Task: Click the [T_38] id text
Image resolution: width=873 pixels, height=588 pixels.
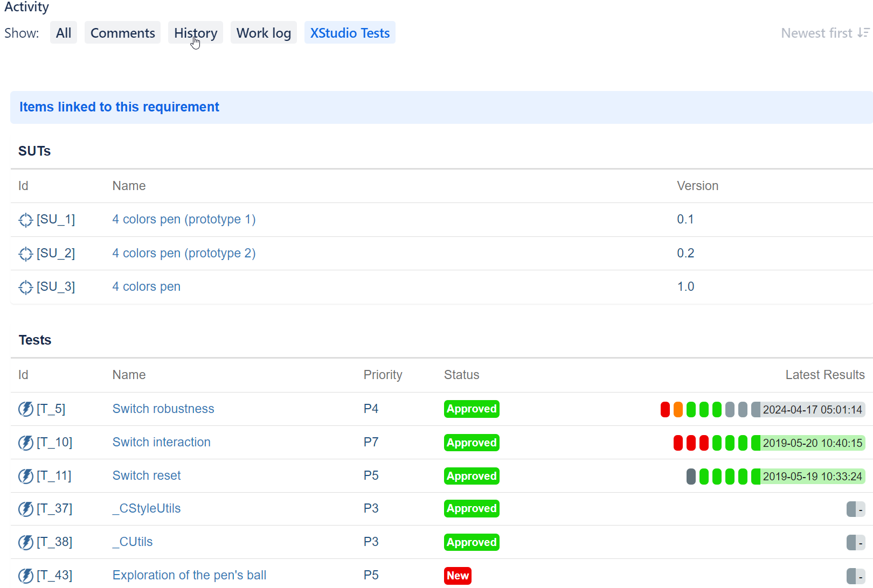Action: pyautogui.click(x=54, y=542)
